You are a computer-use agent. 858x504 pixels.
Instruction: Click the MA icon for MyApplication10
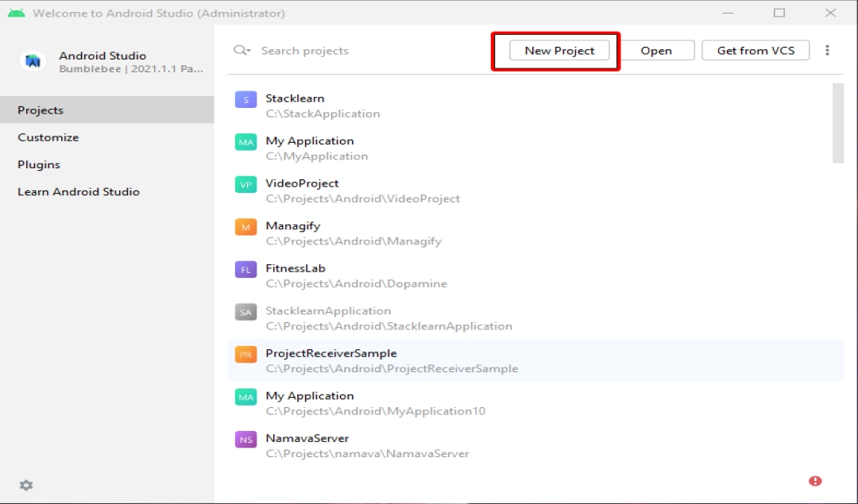coord(245,397)
